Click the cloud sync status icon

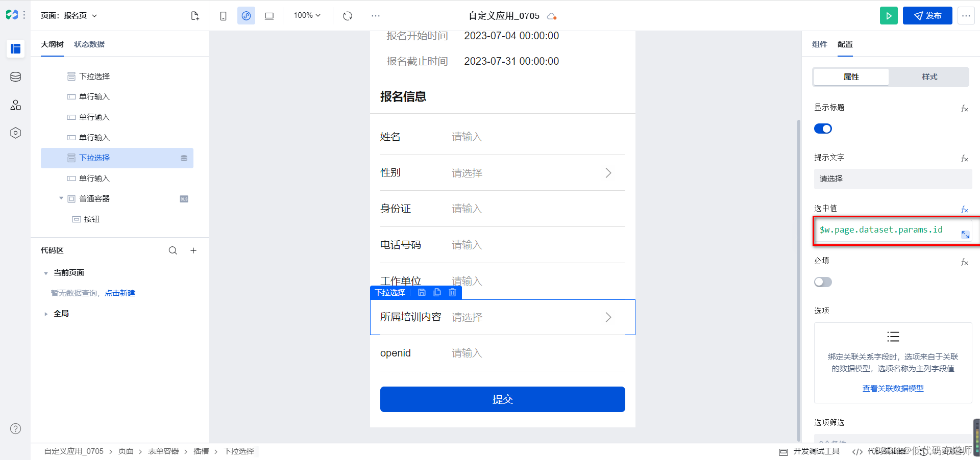[x=551, y=16]
